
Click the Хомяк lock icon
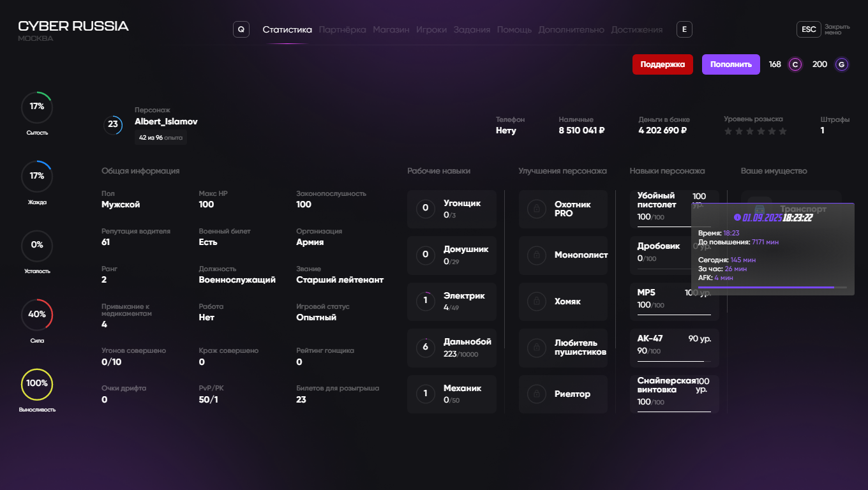tap(537, 301)
